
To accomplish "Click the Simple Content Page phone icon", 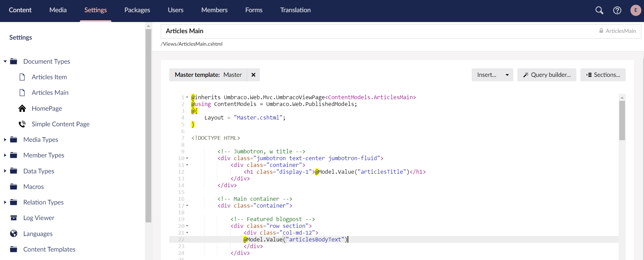I will coord(22,124).
